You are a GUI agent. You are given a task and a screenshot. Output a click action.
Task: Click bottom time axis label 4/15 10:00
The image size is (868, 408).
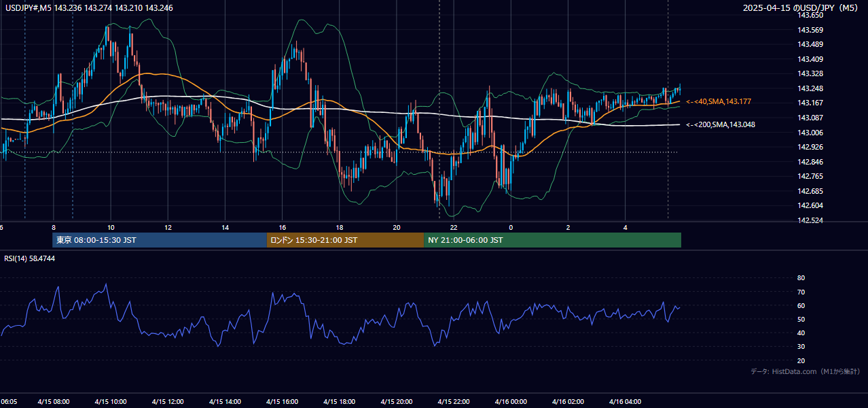pyautogui.click(x=110, y=401)
